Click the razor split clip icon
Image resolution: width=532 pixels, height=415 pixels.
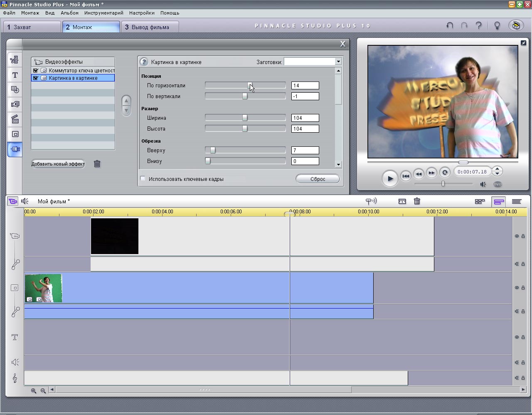(x=402, y=201)
